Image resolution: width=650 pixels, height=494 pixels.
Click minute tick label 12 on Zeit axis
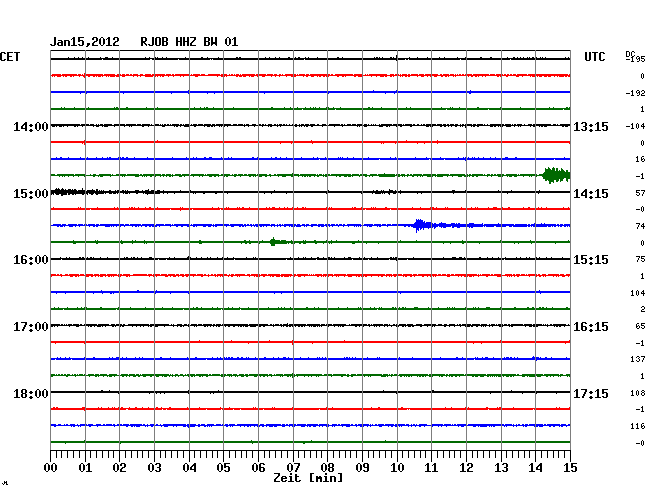pos(466,468)
